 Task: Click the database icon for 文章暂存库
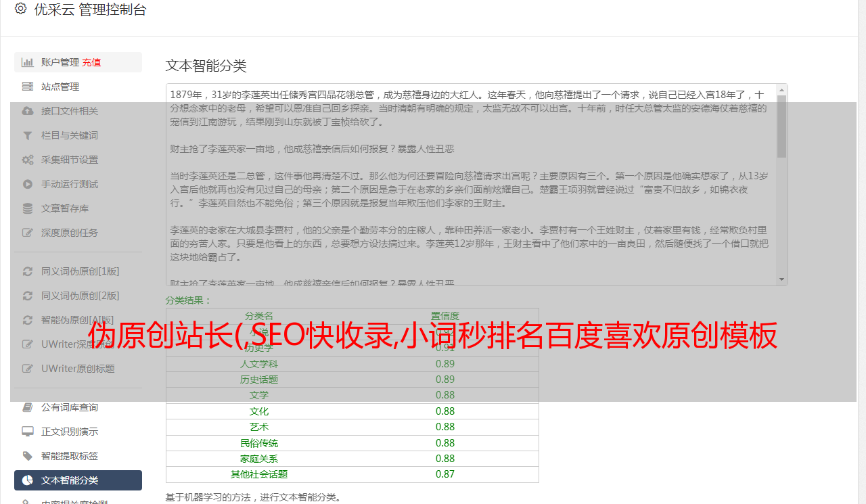[28, 208]
